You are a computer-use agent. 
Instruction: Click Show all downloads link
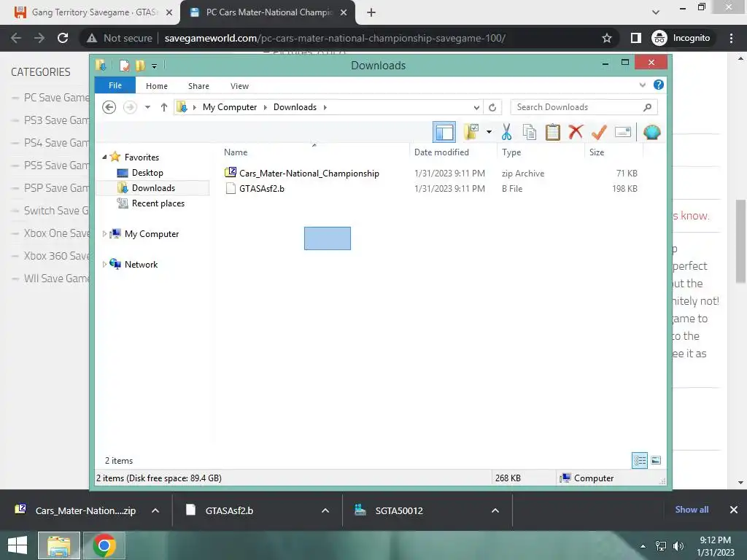tap(692, 510)
